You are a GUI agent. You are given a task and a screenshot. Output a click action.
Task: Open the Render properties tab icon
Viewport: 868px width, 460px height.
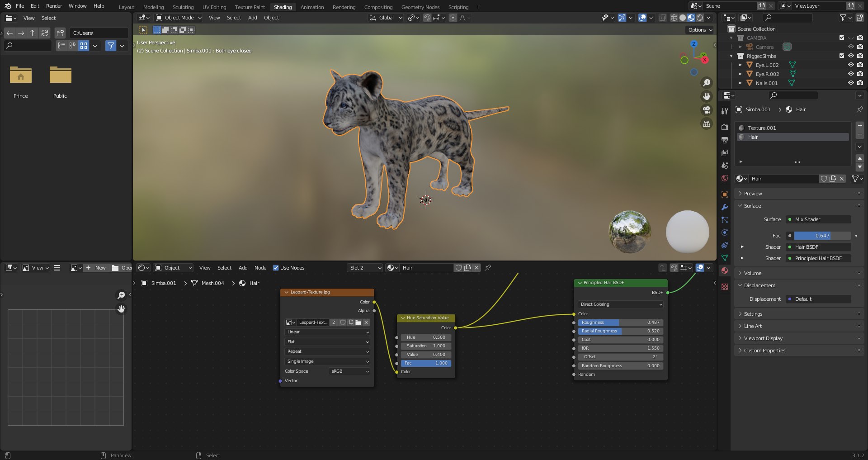click(725, 128)
